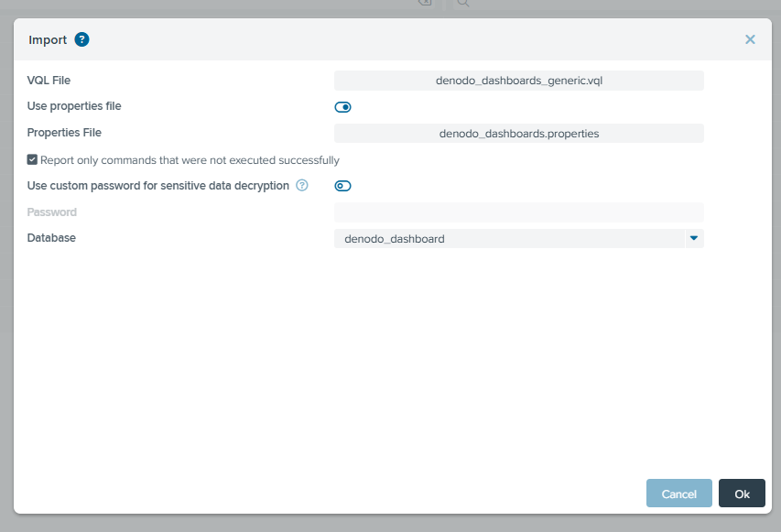Screen dimensions: 781x532
Task: Uncheck Report only commands not executed successfully
Action: [x=32, y=159]
